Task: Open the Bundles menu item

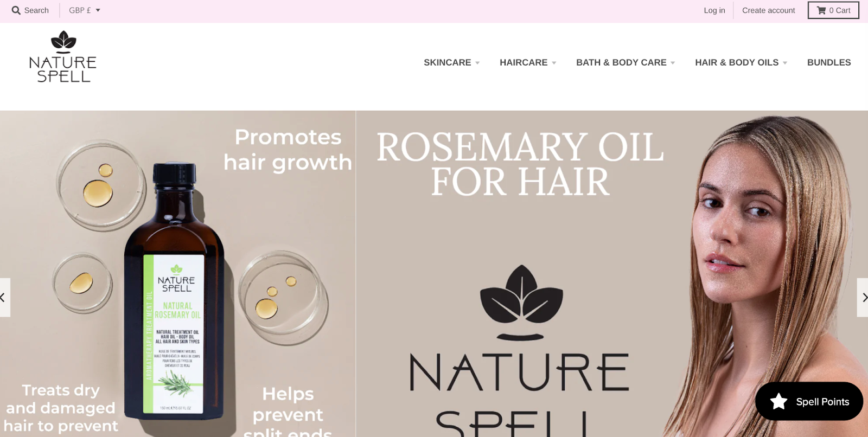Action: pyautogui.click(x=829, y=62)
